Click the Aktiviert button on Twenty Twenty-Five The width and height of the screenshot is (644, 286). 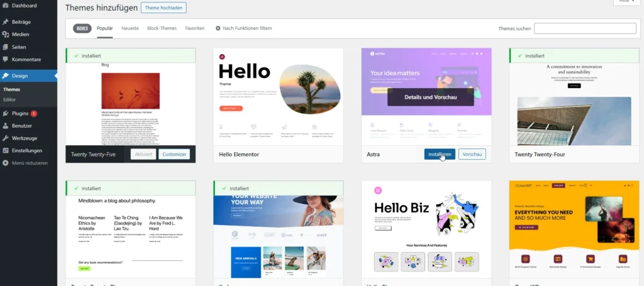143,154
